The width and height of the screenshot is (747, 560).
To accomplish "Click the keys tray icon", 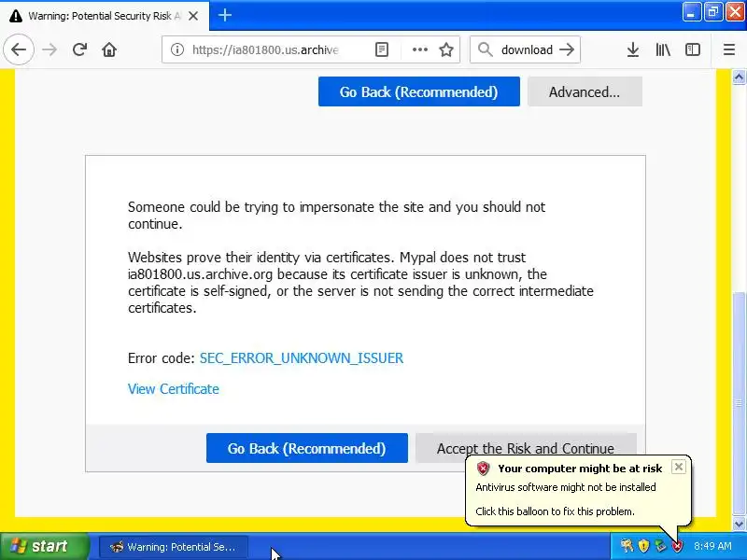I will [x=627, y=546].
